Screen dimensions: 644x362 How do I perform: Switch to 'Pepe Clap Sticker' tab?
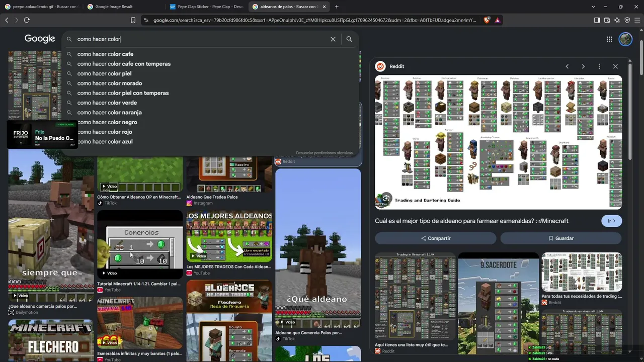[206, 7]
